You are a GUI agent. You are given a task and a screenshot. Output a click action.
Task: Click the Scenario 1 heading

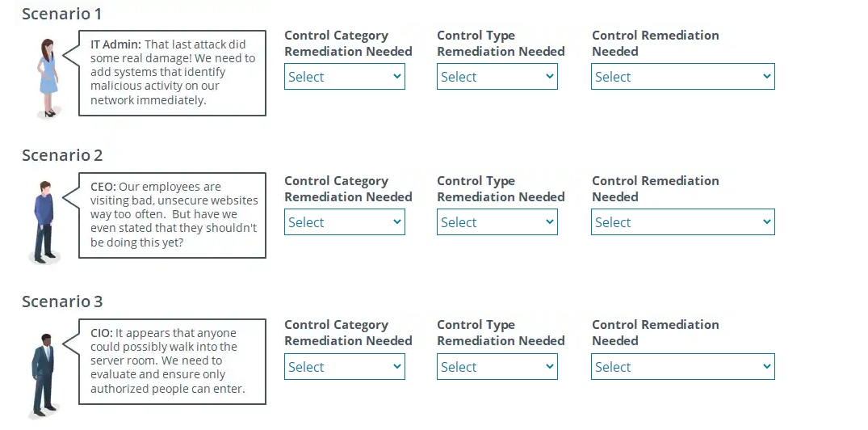tap(62, 14)
